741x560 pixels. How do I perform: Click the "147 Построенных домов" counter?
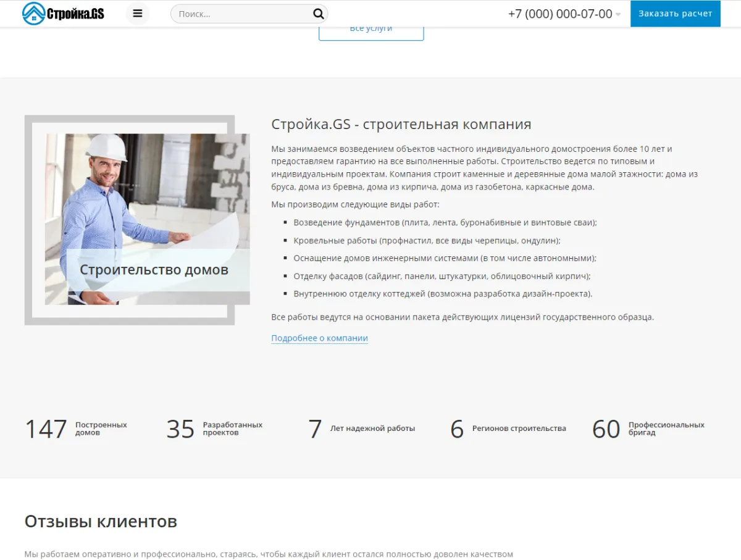pyautogui.click(x=75, y=428)
